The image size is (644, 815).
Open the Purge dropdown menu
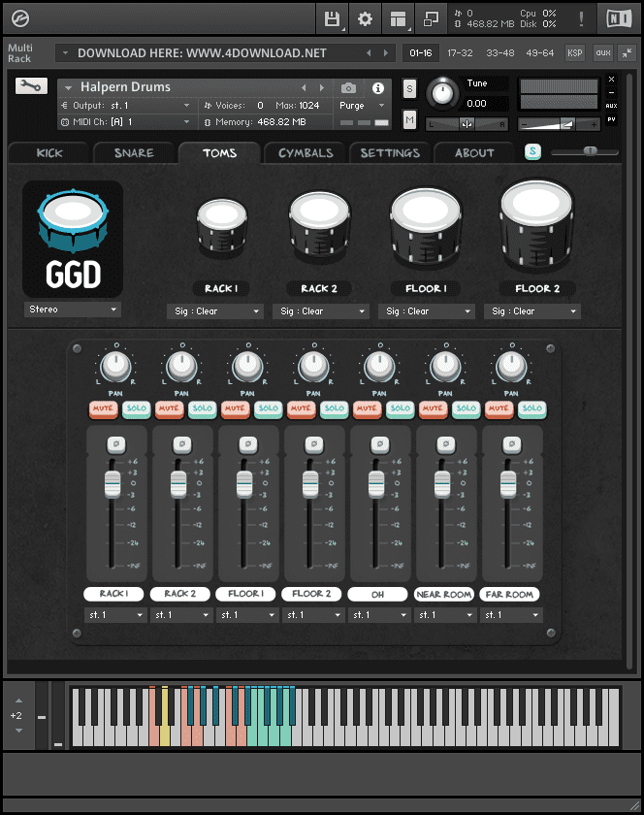(363, 106)
